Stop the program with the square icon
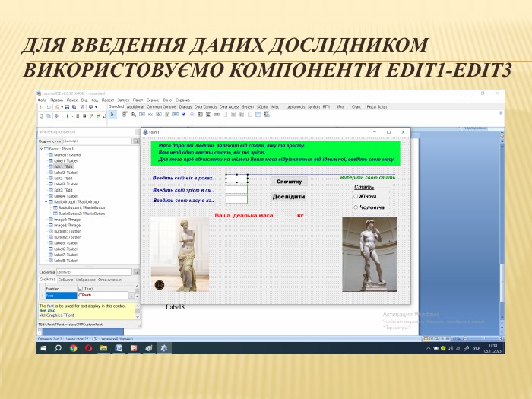This screenshot has height=399, width=532. click(84, 116)
